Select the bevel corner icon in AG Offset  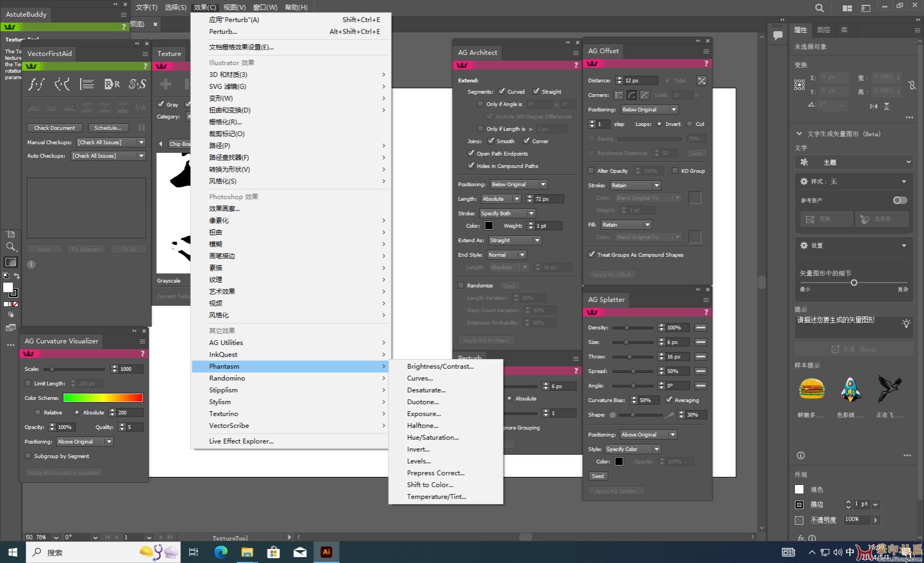coord(644,95)
